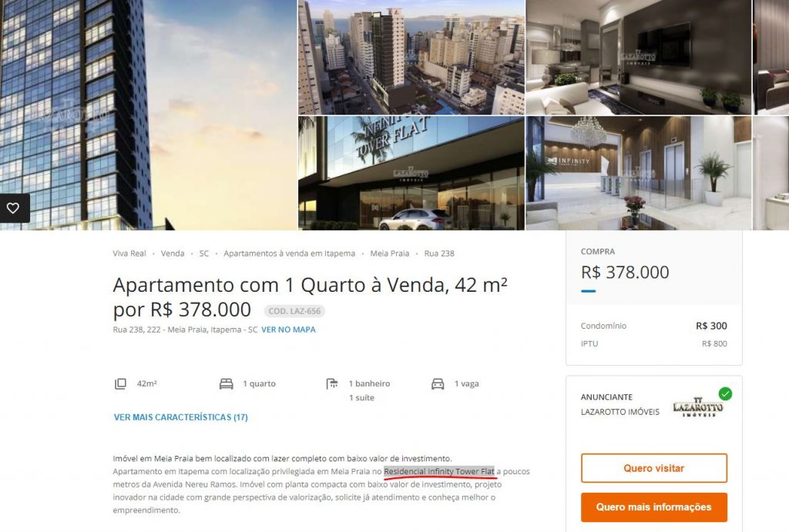Screen dimensions: 789x532
Task: Click the green verified checkmark badge
Action: tap(725, 393)
